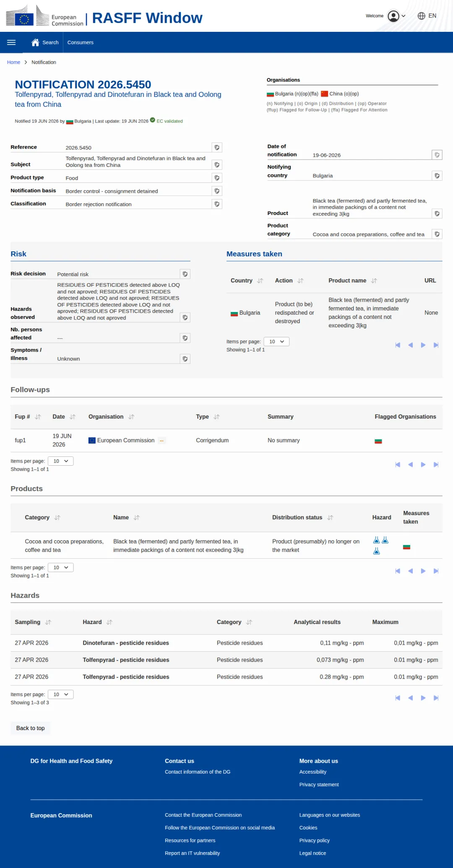Sort Follow-ups by Date
This screenshot has width=453, height=868.
73,417
